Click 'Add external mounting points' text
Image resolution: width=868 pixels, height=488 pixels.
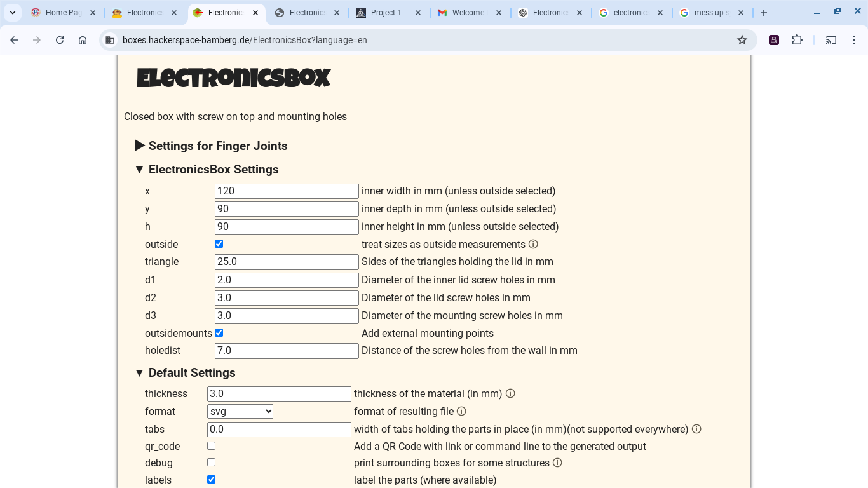pyautogui.click(x=428, y=334)
